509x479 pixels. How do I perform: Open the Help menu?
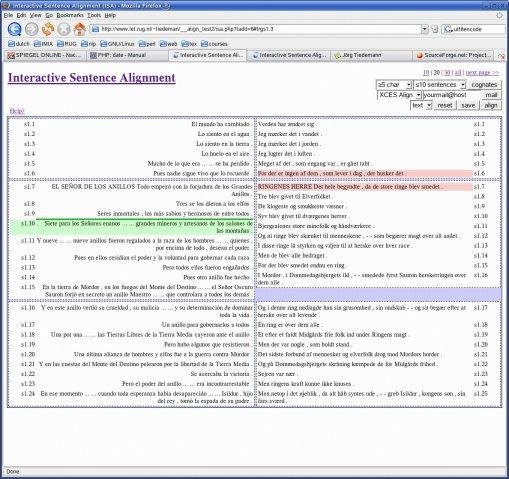(110, 15)
